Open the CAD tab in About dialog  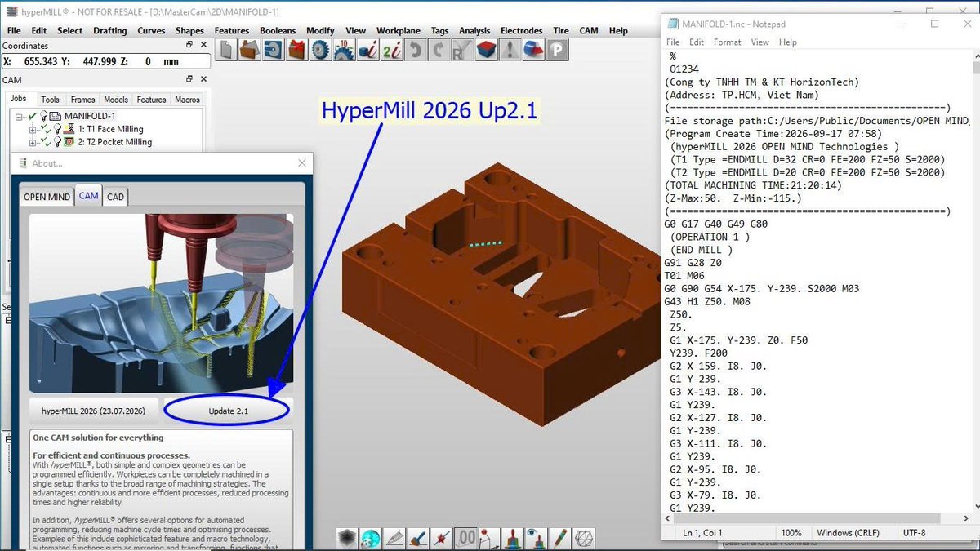[x=115, y=197]
